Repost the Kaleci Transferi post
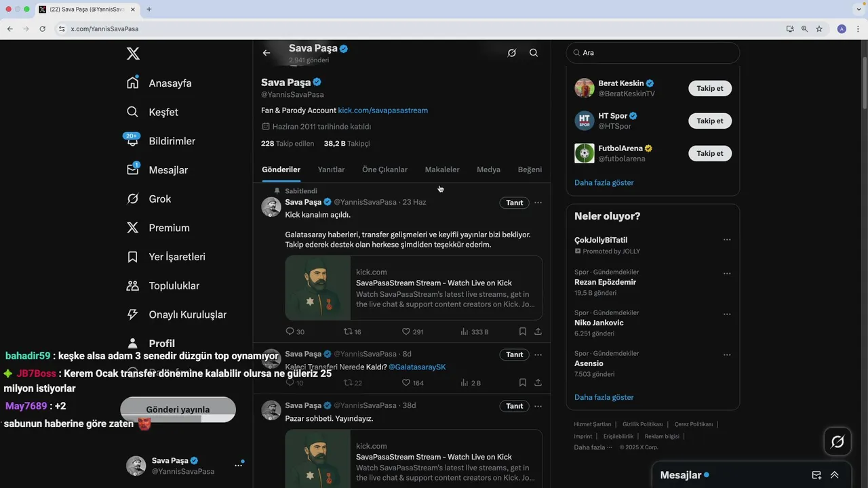The height and width of the screenshot is (488, 868). coord(352,383)
